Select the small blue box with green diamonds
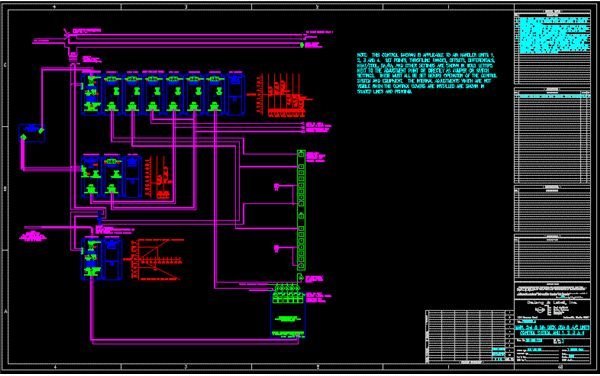The width and height of the screenshot is (600, 376). pos(32,133)
